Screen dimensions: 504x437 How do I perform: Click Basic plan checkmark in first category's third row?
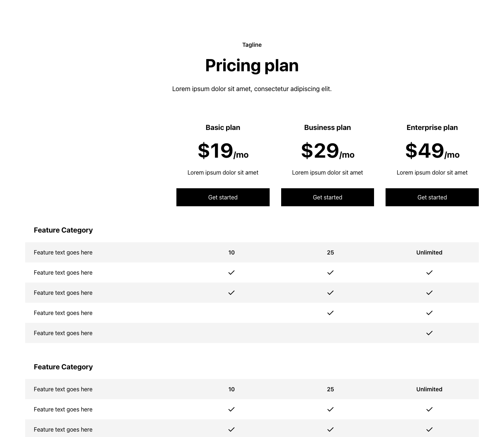(231, 293)
